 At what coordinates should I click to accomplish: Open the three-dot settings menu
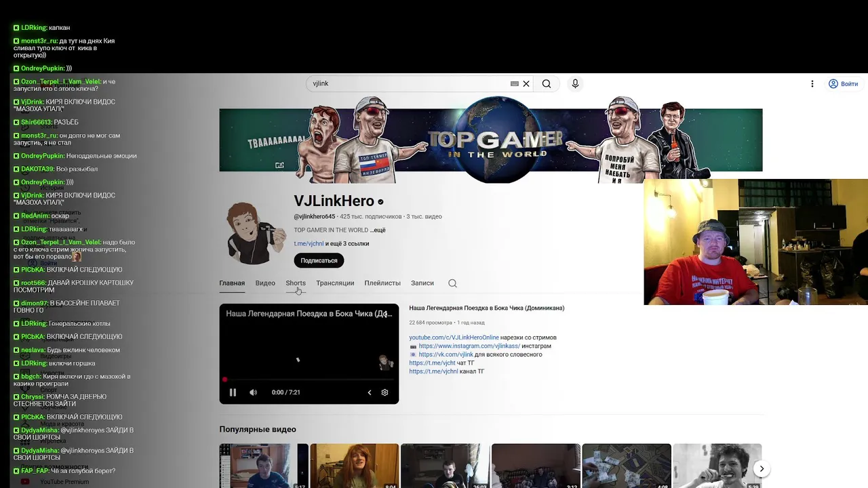[812, 83]
